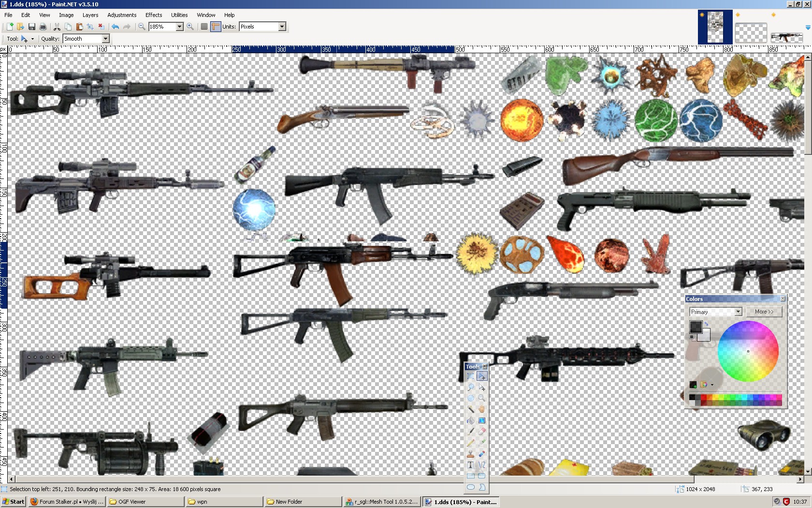The width and height of the screenshot is (812, 508).
Task: Select the Paint Bucket tool
Action: tap(471, 420)
